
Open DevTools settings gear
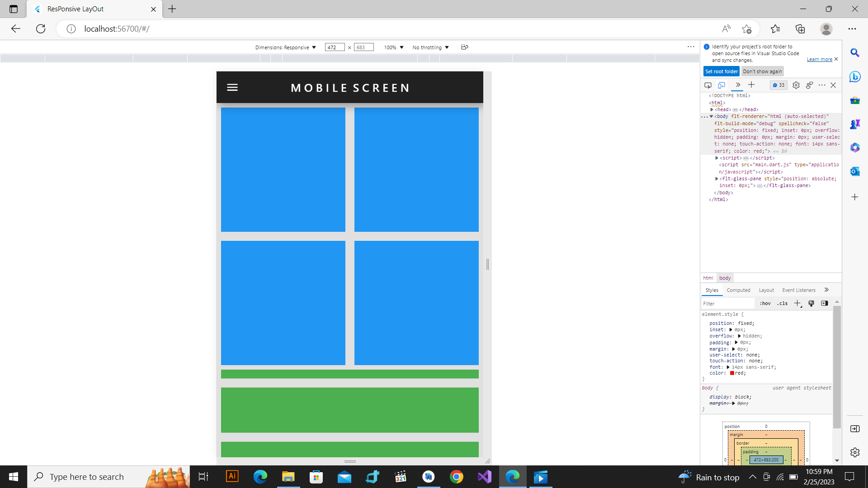796,85
